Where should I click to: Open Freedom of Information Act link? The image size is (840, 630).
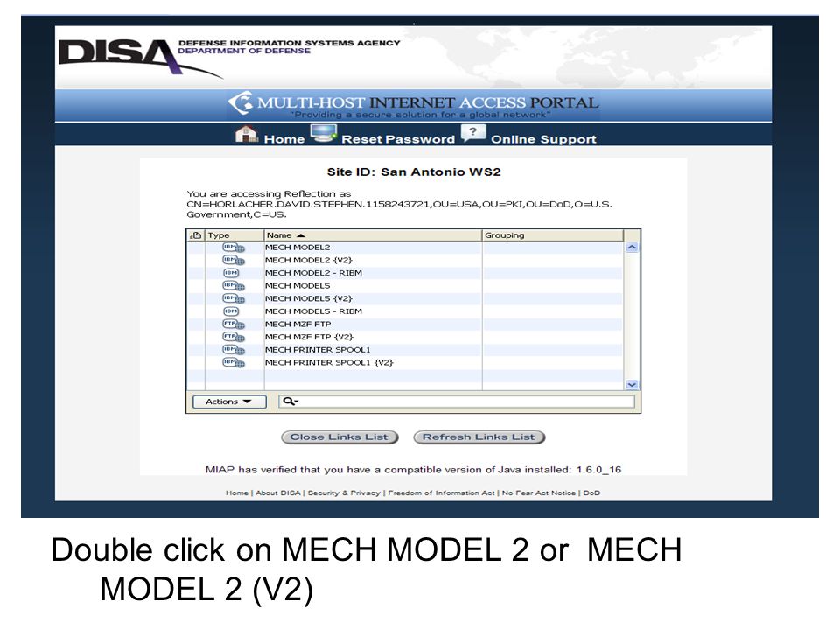pos(441,493)
